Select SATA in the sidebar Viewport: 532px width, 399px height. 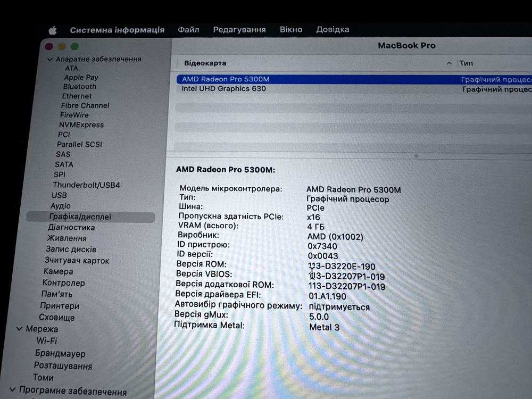(x=64, y=164)
